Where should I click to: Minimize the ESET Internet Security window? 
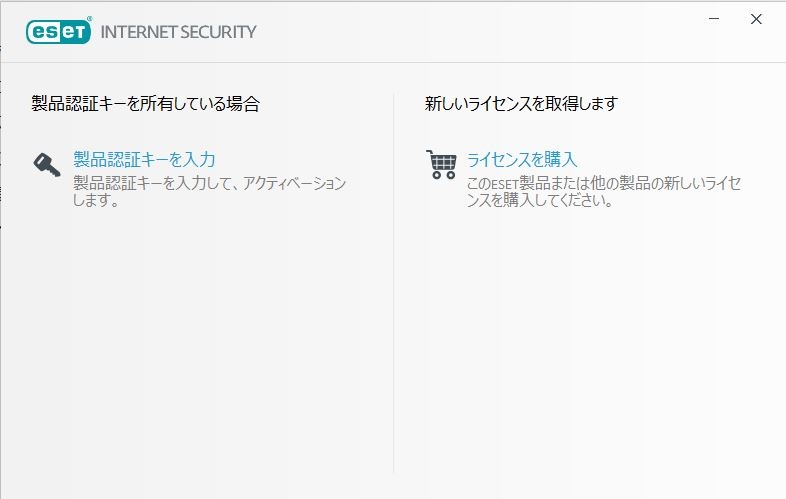716,19
